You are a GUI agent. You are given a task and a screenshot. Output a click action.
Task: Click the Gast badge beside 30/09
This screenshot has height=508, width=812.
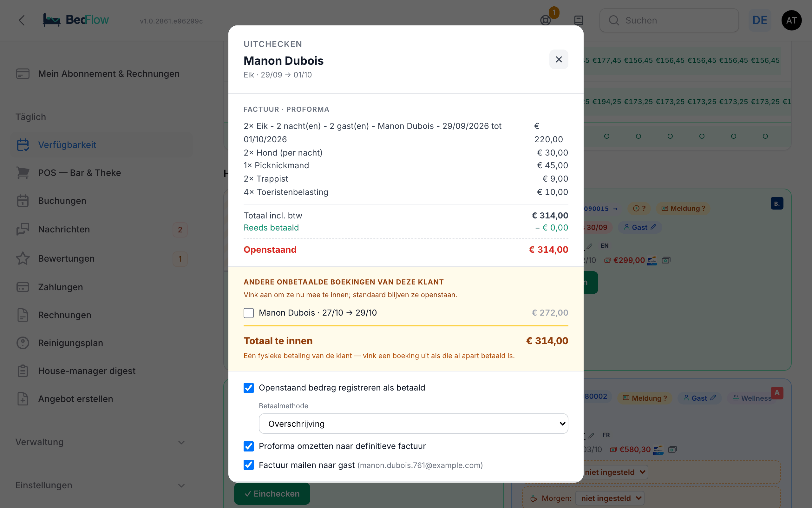[640, 227]
